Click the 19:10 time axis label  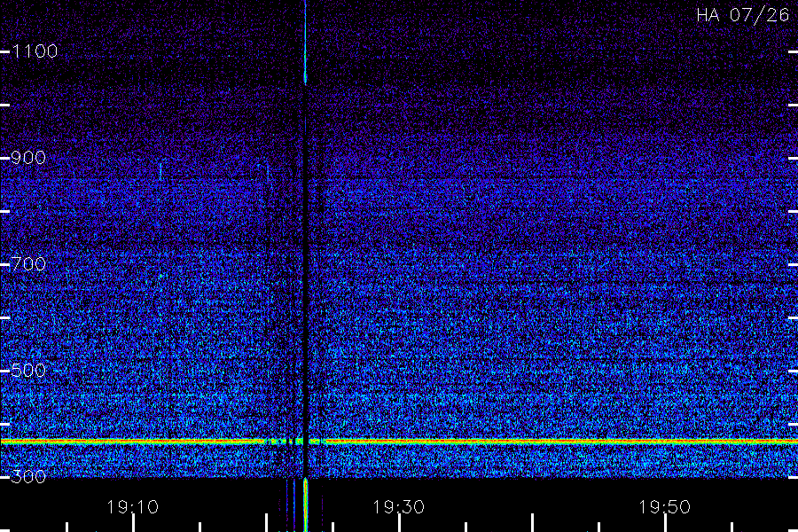(133, 507)
